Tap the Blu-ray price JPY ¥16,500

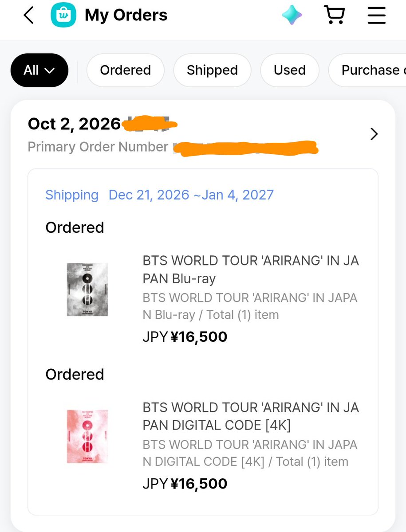point(185,337)
